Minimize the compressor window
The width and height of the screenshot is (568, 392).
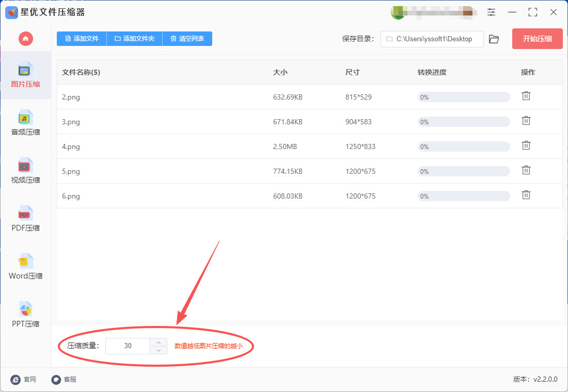tap(512, 12)
